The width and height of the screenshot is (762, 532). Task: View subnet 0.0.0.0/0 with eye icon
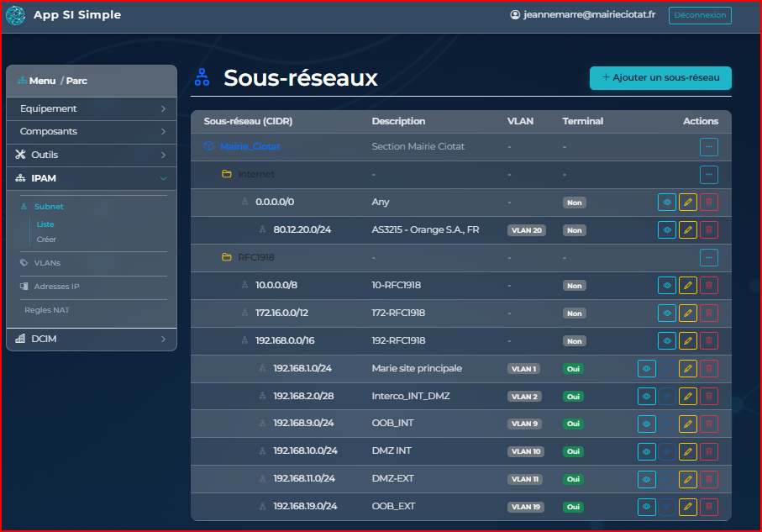[x=667, y=203]
